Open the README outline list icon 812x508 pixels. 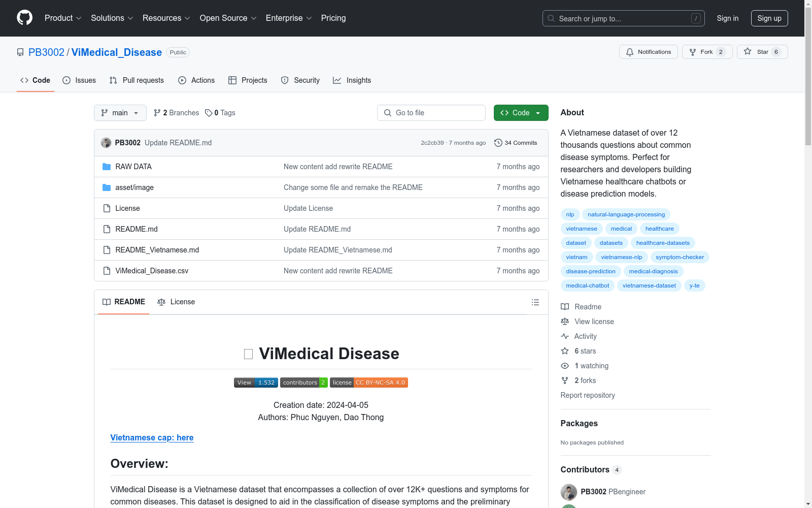pos(535,302)
